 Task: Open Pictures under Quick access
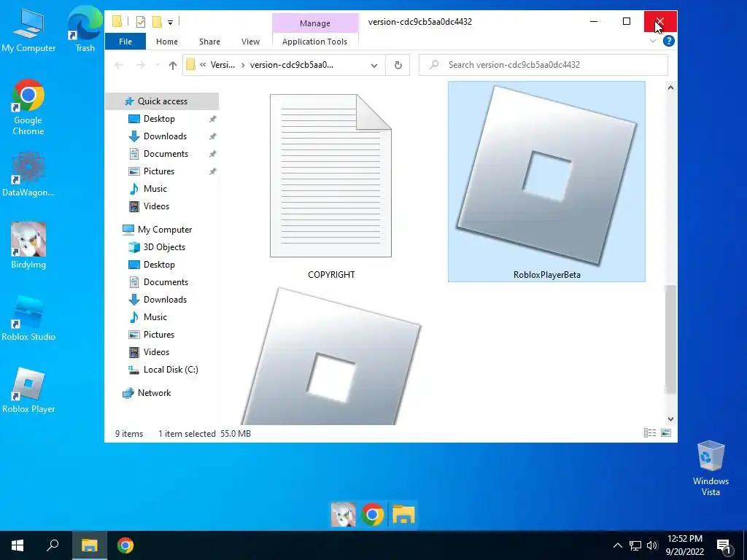click(x=158, y=171)
